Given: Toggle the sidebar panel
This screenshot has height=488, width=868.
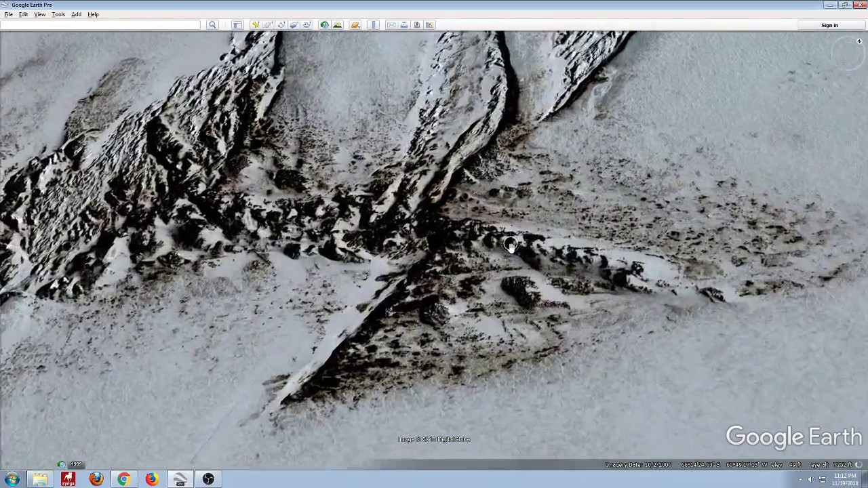Looking at the screenshot, I should tap(237, 25).
